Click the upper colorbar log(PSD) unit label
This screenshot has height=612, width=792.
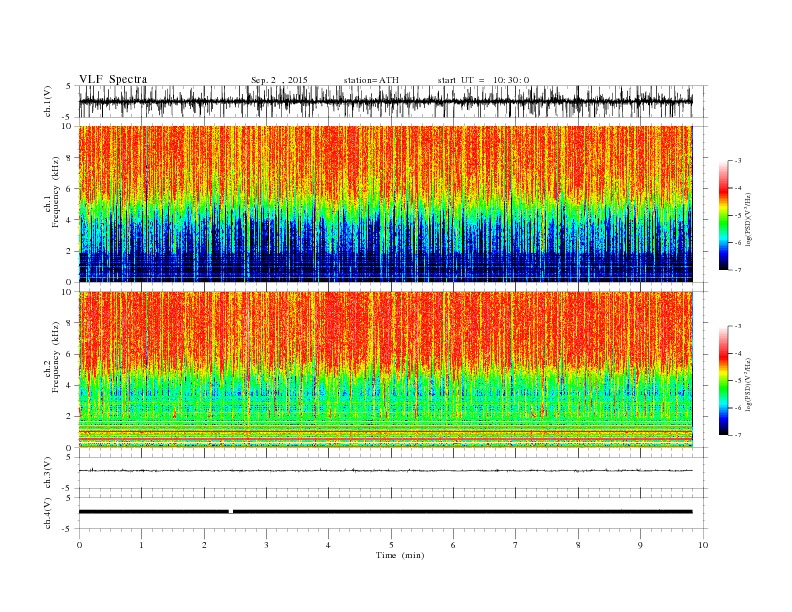[749, 220]
